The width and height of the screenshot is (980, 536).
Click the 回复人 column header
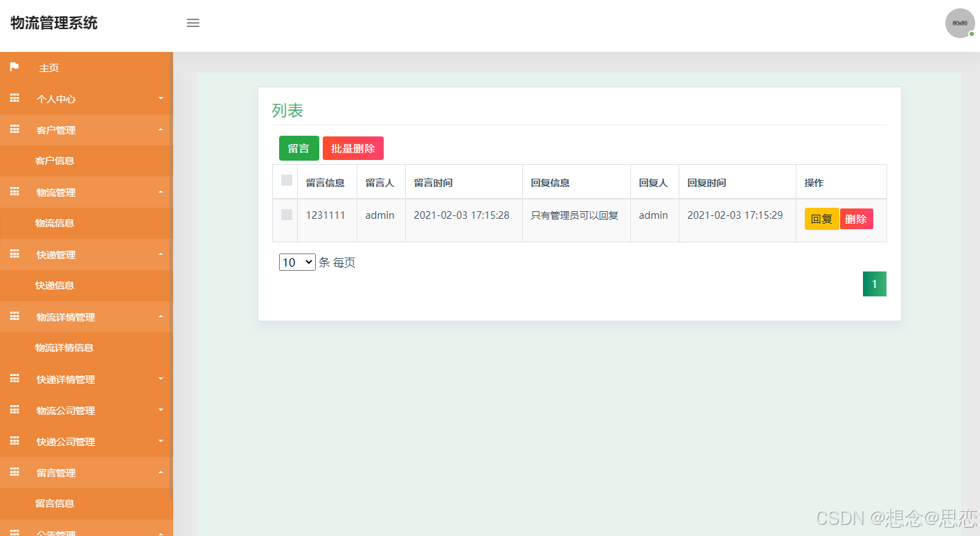pyautogui.click(x=654, y=183)
